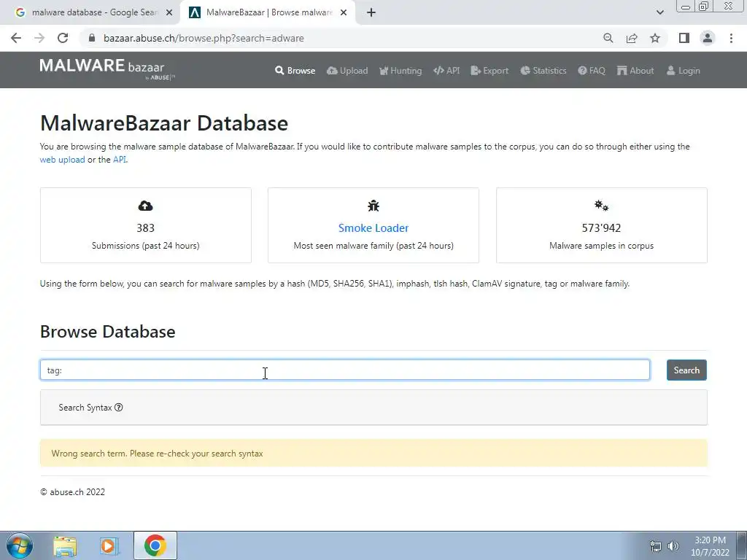Open the Export navbar item
The image size is (747, 560).
[x=489, y=71]
